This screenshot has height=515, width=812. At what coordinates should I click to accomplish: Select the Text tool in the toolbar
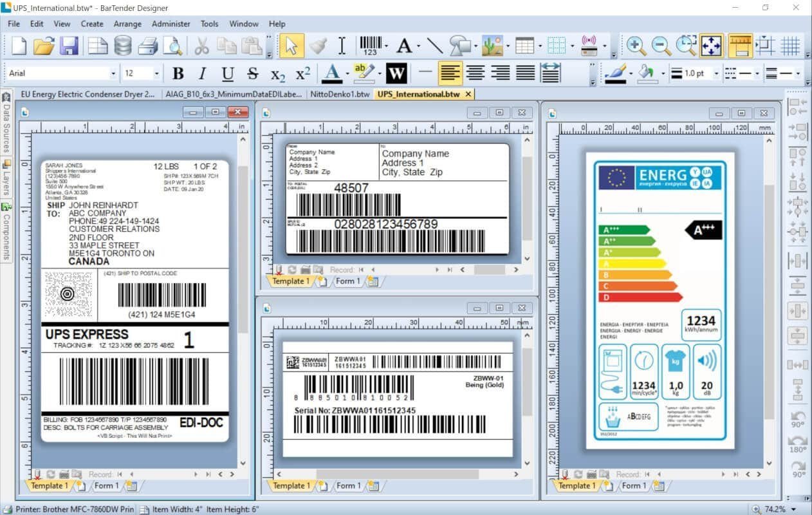pyautogui.click(x=405, y=46)
